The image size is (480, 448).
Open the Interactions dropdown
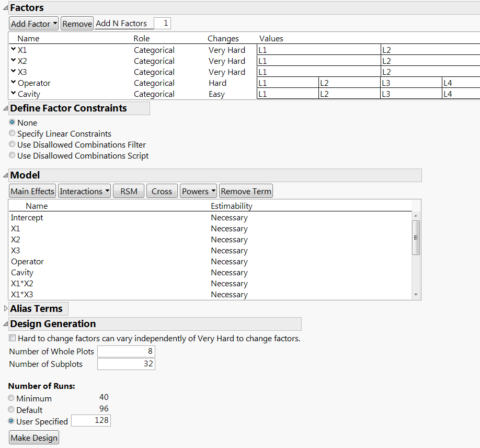point(84,191)
